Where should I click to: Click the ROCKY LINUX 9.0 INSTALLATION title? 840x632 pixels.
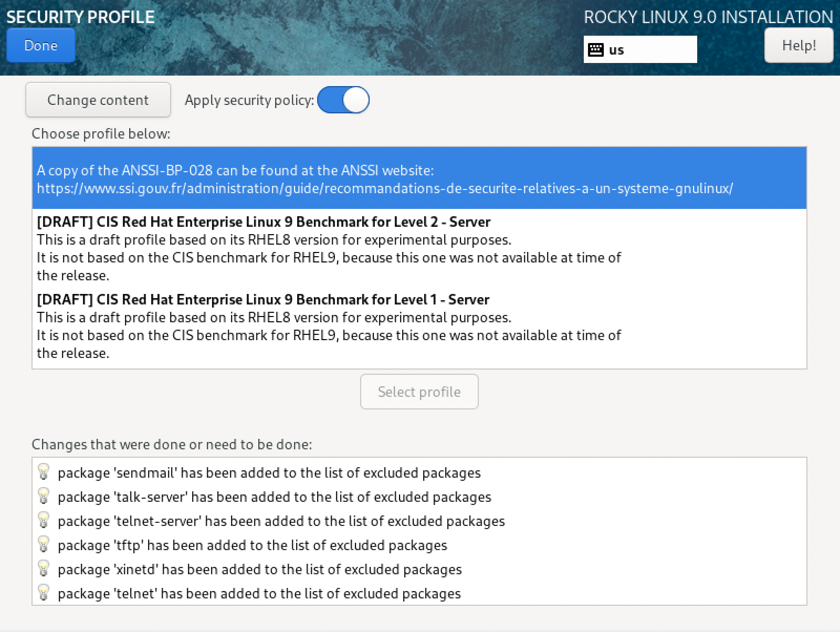click(x=709, y=17)
